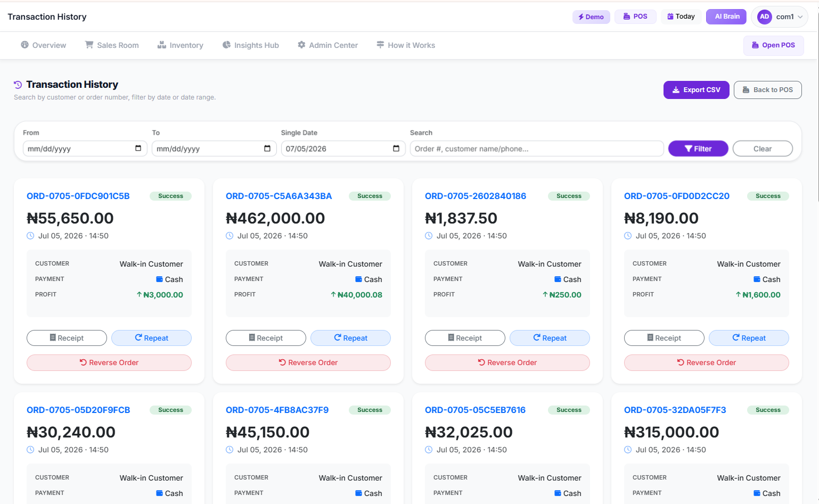Screen dimensions: 819x504
Task: View Receipt for ₦1,837.50 order
Action: point(465,338)
